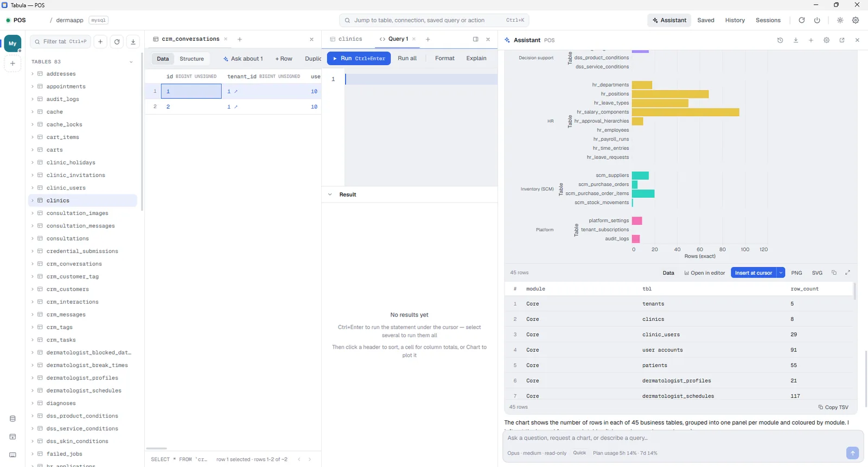Add a new connection with dashed plus button
Viewport: 868px width, 467px height.
pyautogui.click(x=12, y=64)
